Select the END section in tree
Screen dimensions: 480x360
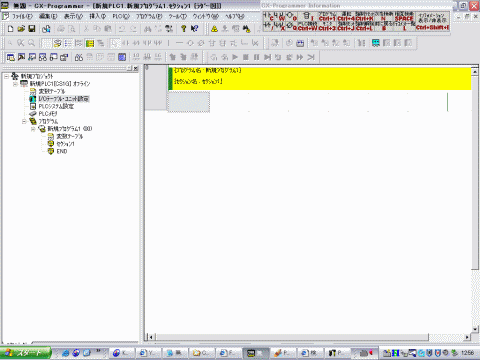[62, 151]
